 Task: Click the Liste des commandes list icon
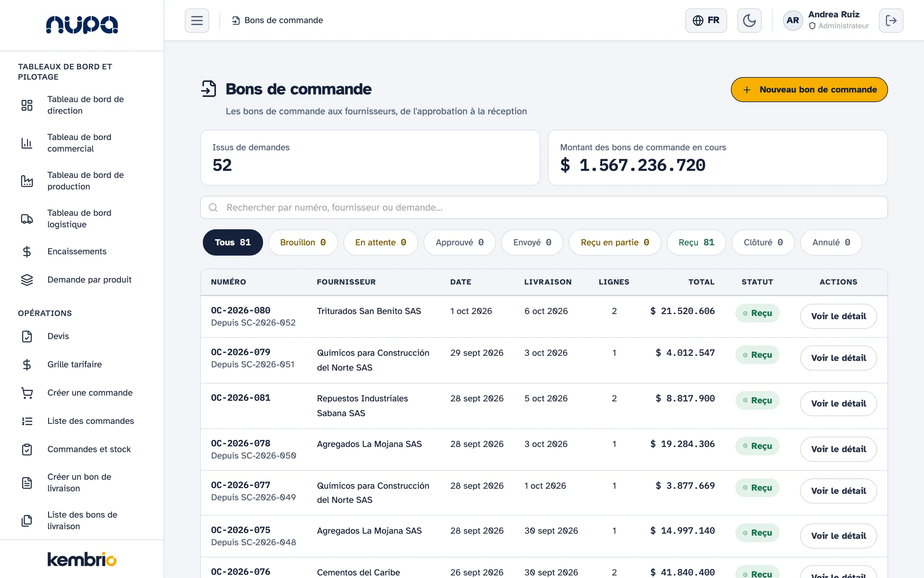27,421
